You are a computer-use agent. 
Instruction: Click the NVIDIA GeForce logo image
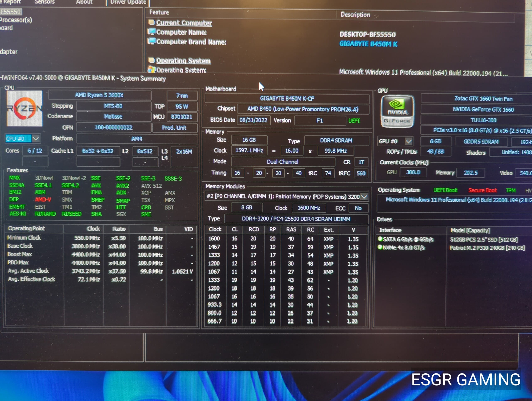(x=397, y=111)
